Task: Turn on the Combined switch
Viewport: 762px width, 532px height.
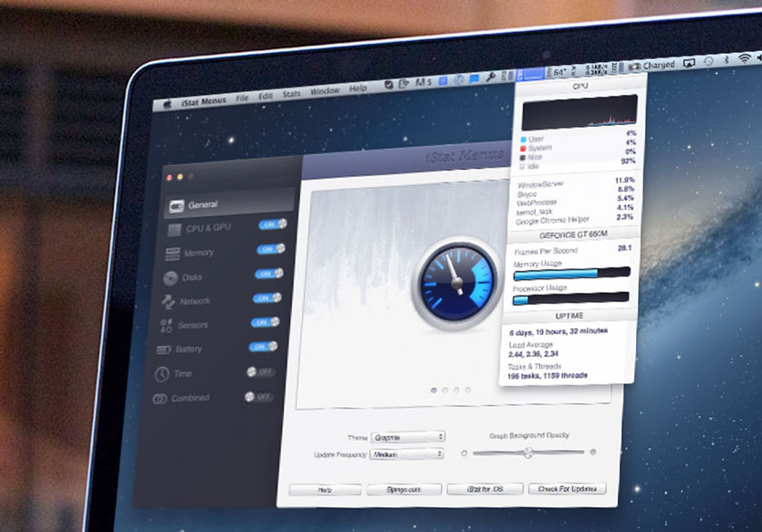Action: coord(258,397)
